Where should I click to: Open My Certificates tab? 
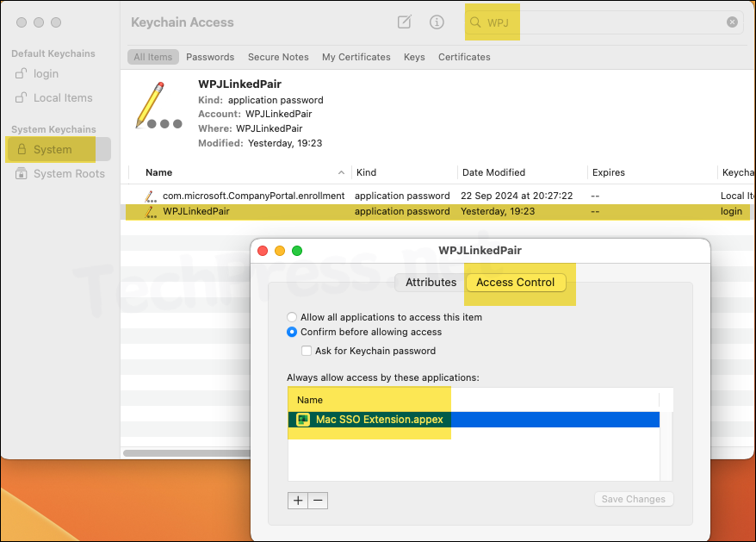coord(356,57)
